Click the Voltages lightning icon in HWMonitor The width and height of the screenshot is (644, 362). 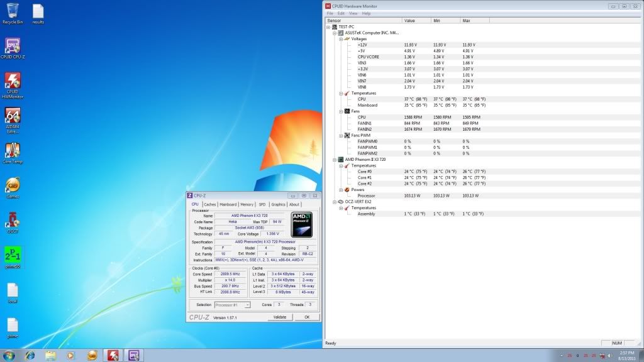click(x=347, y=38)
